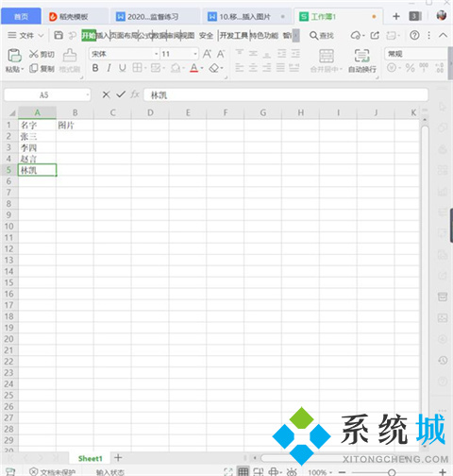
Task: Confirm the cell entry with checkmark
Action: [x=121, y=94]
